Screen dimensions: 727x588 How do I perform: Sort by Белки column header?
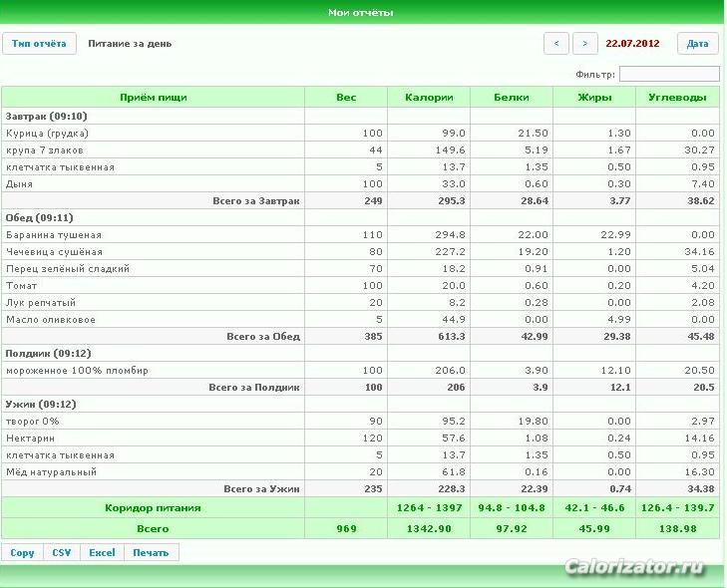point(512,98)
